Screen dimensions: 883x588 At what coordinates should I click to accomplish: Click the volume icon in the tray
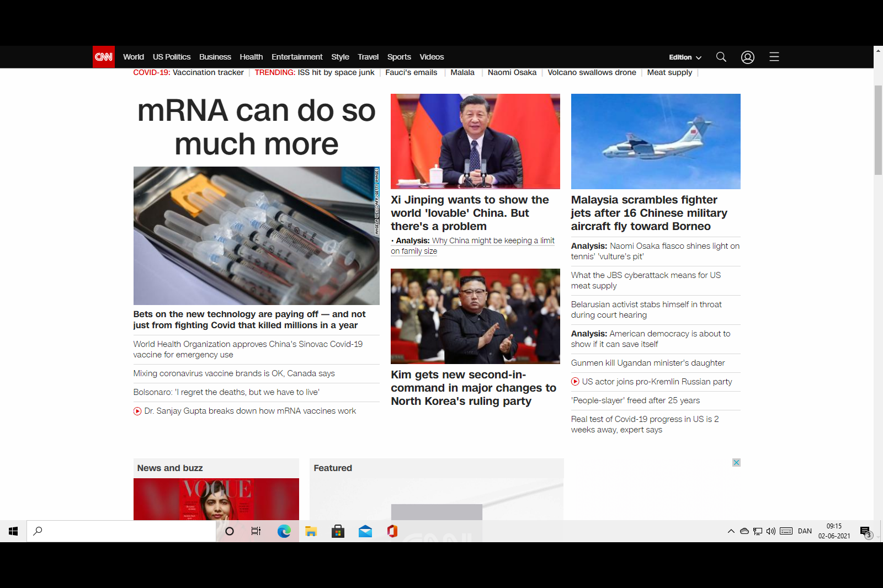[770, 531]
